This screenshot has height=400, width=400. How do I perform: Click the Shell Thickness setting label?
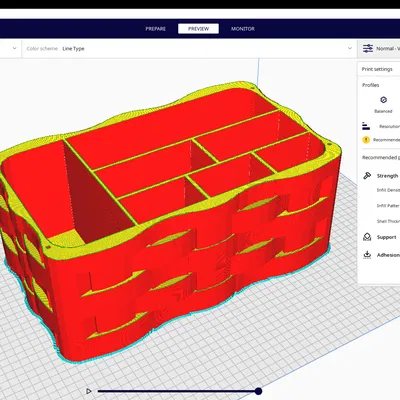388,221
